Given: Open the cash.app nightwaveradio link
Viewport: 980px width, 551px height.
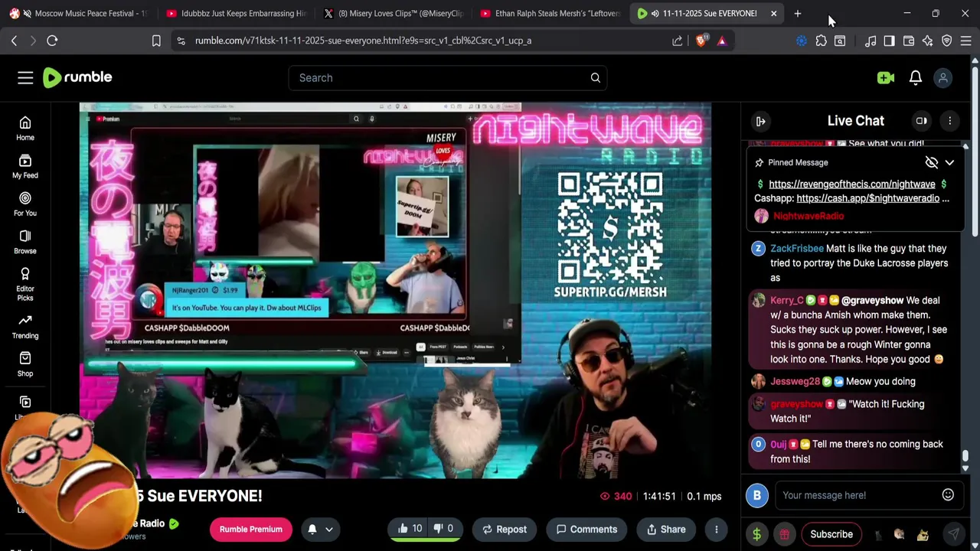Looking at the screenshot, I should tap(867, 198).
